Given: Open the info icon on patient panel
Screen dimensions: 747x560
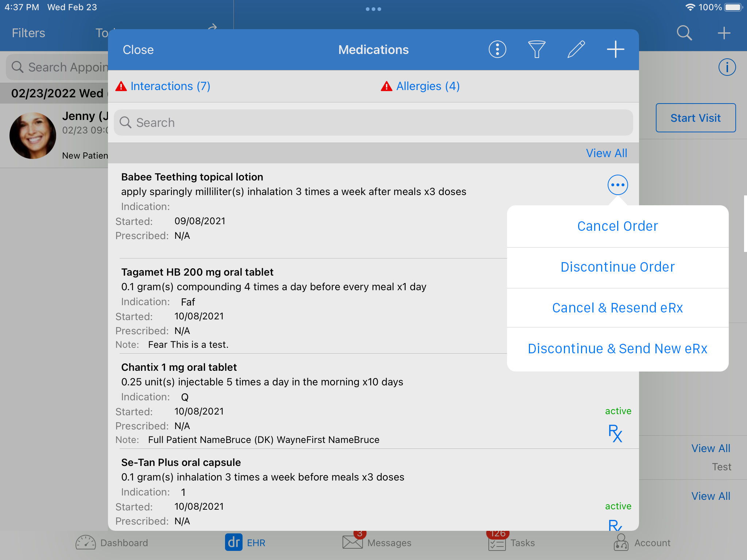Looking at the screenshot, I should tap(727, 67).
